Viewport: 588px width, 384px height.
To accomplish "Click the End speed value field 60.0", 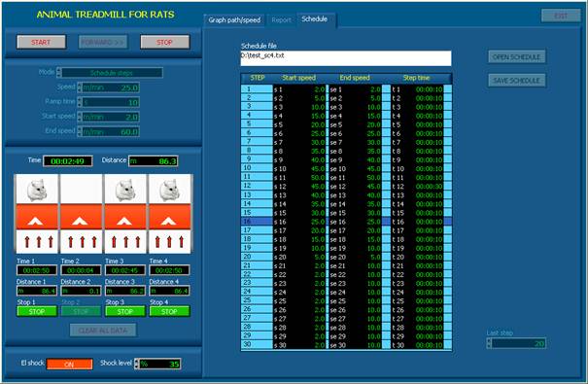I will [111, 131].
